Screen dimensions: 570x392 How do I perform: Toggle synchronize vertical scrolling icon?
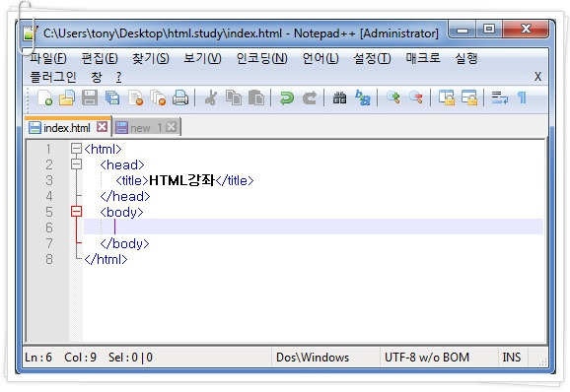(x=446, y=98)
